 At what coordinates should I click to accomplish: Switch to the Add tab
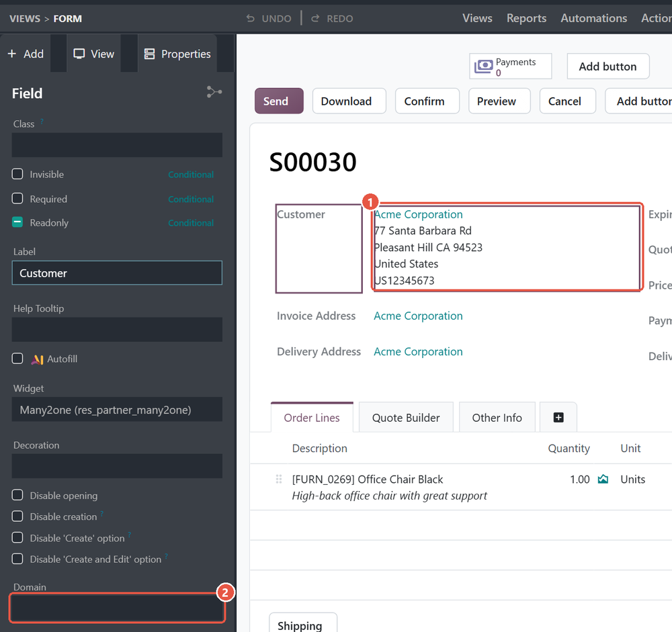coord(26,54)
